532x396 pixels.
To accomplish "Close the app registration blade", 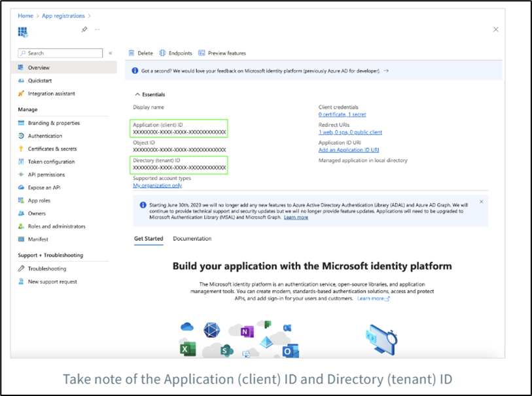I will coord(496,29).
